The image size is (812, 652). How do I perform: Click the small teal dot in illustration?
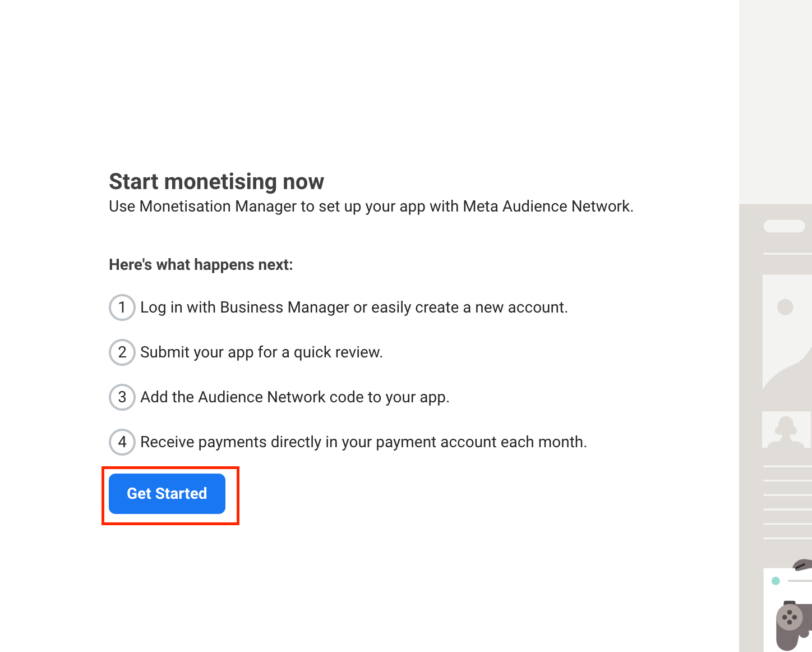click(776, 581)
